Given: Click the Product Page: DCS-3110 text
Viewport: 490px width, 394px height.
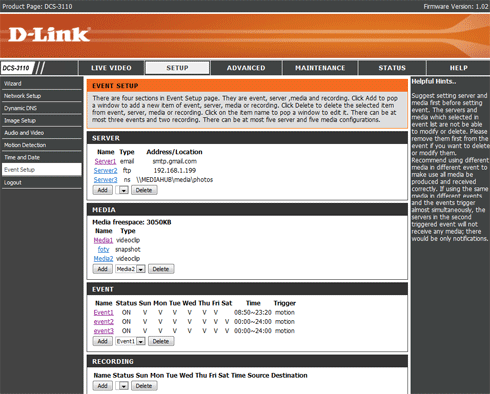Looking at the screenshot, I should (37, 6).
